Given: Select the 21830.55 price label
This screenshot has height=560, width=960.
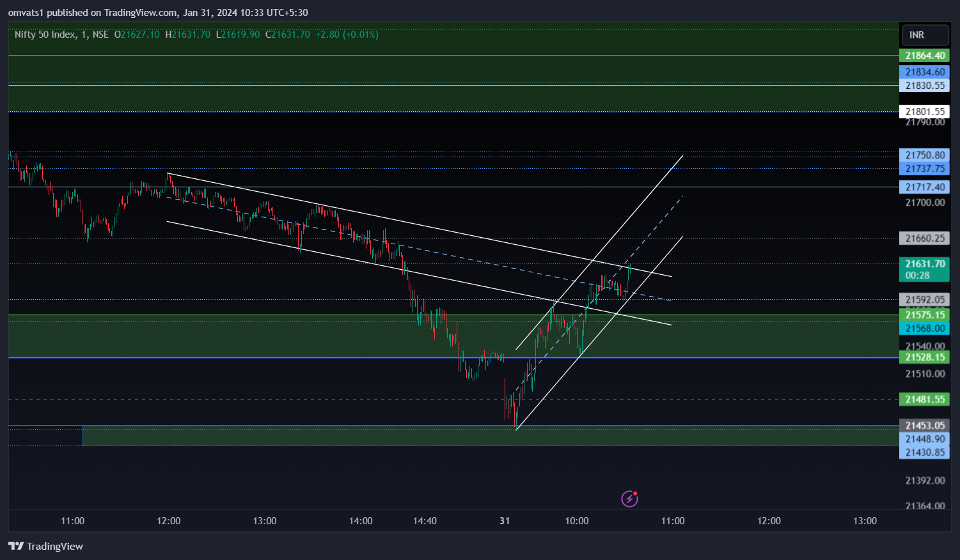Looking at the screenshot, I should [924, 86].
